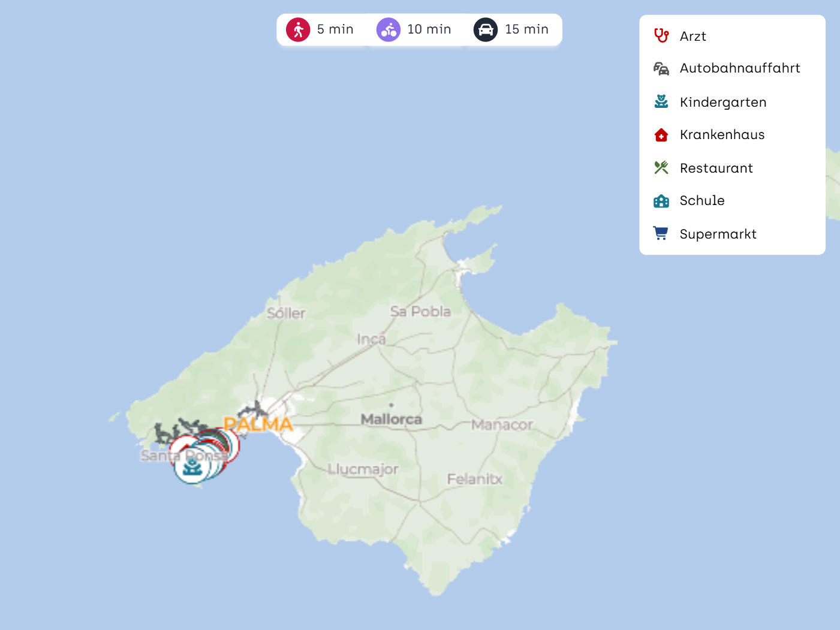Screen dimensions: 840x630
Task: Toggle the 5 min walking time label
Action: (x=335, y=29)
